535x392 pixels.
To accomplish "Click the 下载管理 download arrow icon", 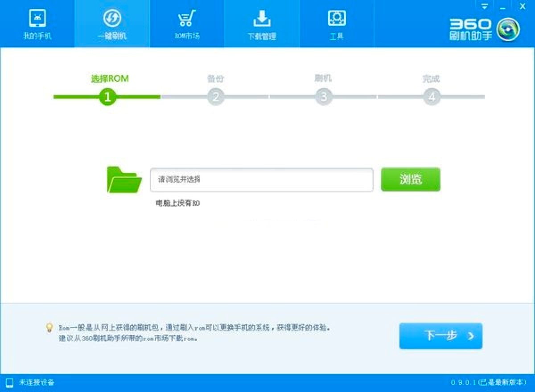I will pos(261,19).
